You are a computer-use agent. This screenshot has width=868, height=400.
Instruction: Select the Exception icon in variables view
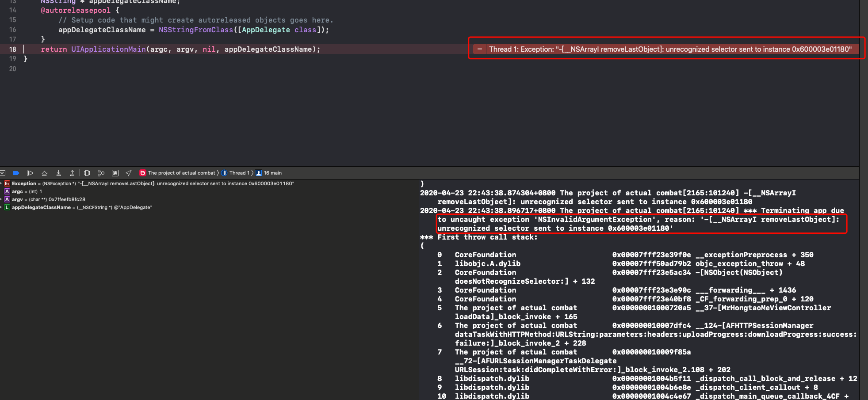pyautogui.click(x=7, y=183)
